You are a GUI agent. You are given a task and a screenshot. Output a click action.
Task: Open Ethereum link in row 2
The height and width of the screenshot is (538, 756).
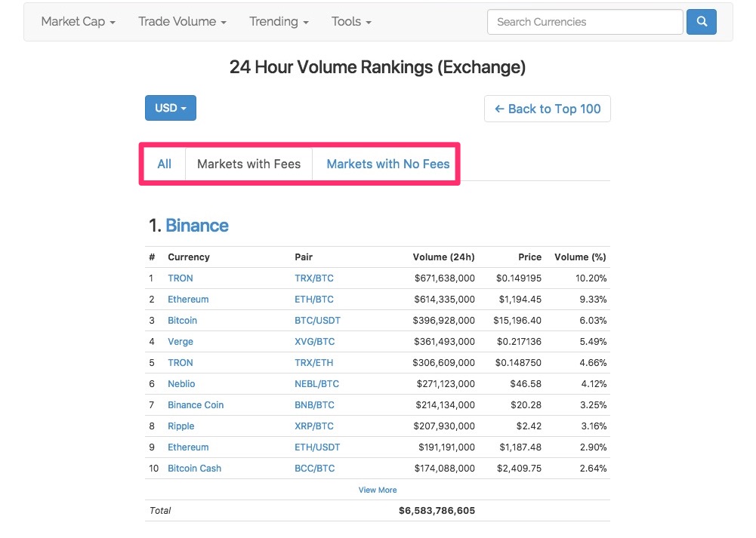click(x=188, y=300)
